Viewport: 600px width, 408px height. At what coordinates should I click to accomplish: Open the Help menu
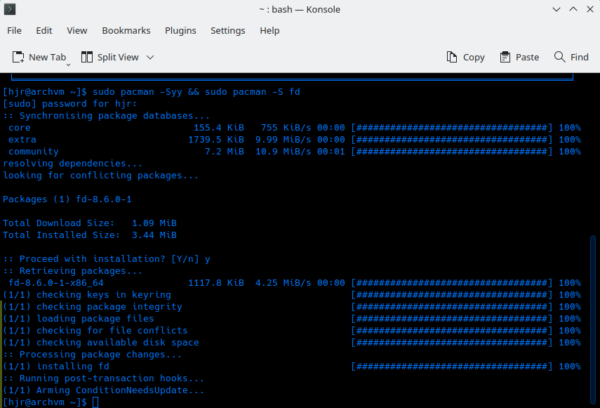[270, 31]
